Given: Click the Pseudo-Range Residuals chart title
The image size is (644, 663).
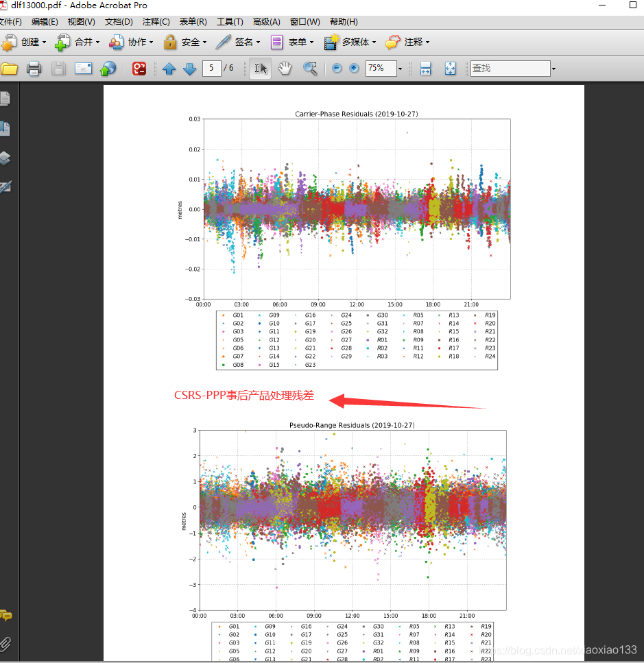Looking at the screenshot, I should pyautogui.click(x=352, y=425).
